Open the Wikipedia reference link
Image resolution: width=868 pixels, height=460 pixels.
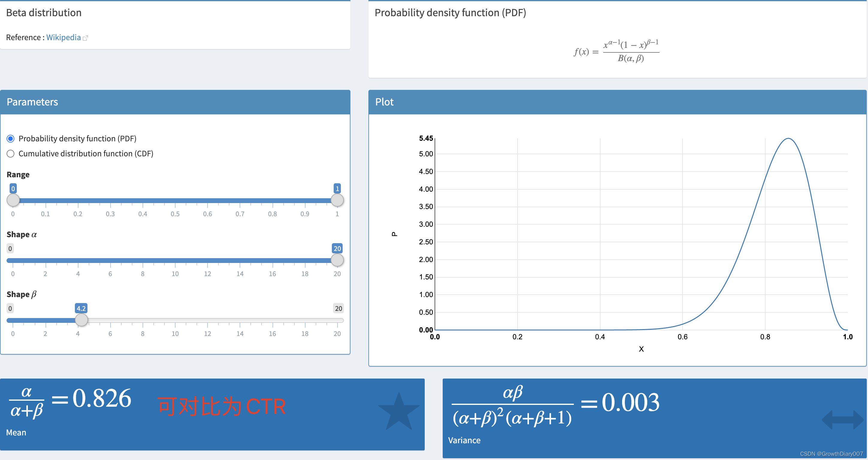click(x=63, y=37)
